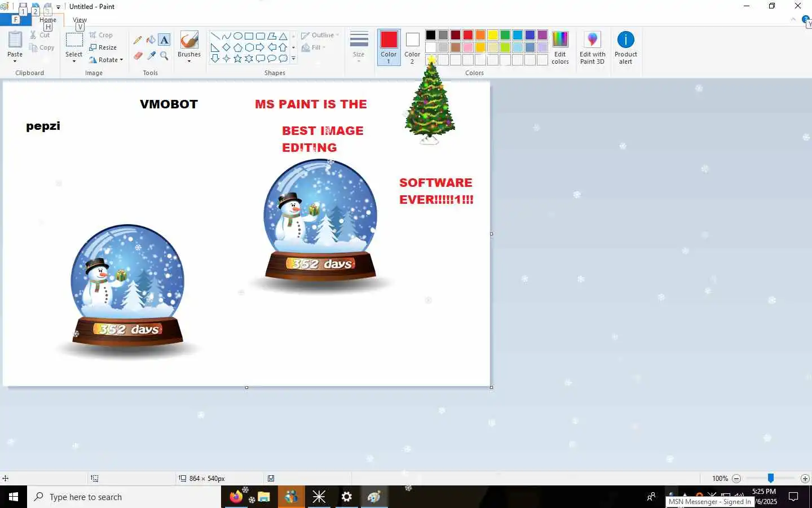Pick the orange color swatch
Viewport: 812px width, 508px height.
(x=480, y=35)
